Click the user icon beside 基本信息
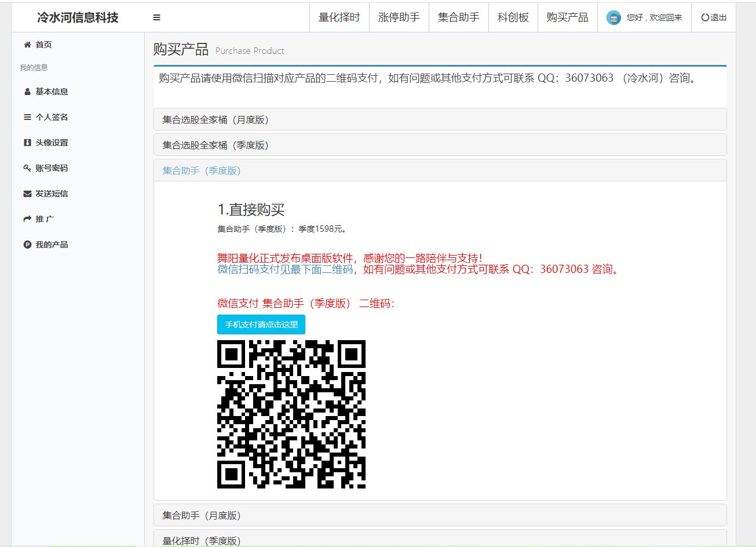Viewport: 756px width, 547px height. [27, 92]
